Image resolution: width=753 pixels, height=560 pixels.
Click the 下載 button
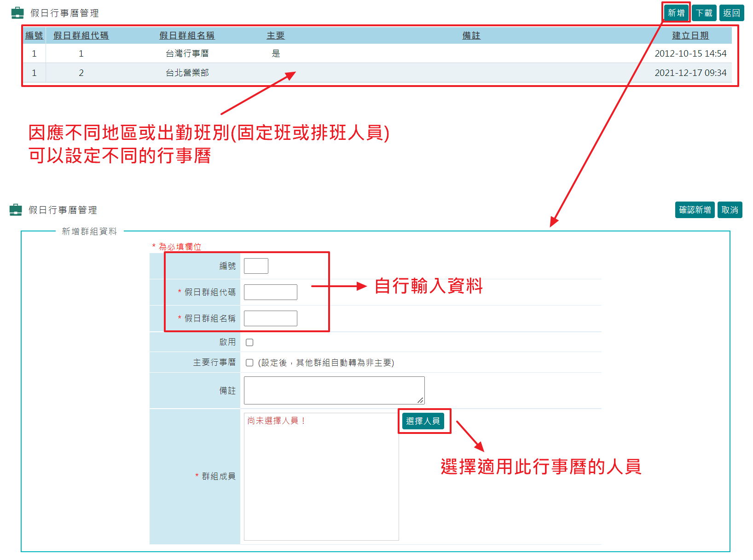coord(704,12)
